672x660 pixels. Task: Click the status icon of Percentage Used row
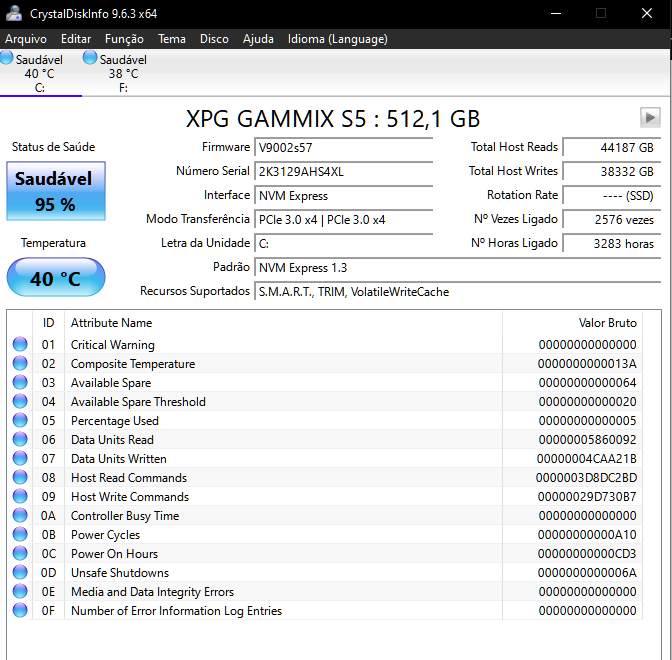pyautogui.click(x=20, y=420)
